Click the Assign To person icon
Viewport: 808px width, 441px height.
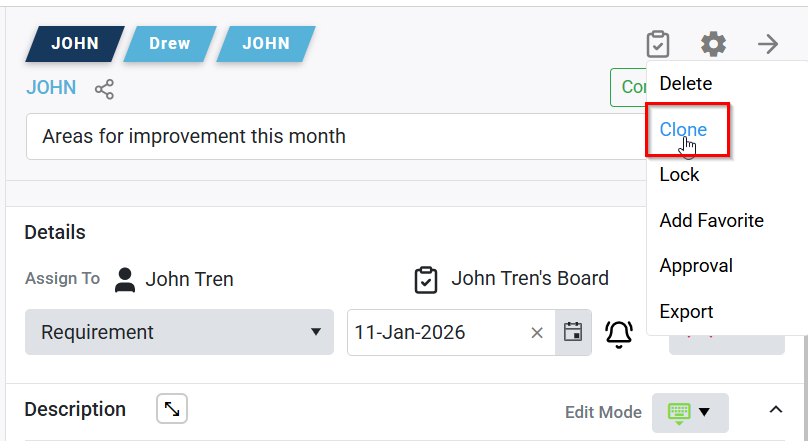pyautogui.click(x=125, y=279)
